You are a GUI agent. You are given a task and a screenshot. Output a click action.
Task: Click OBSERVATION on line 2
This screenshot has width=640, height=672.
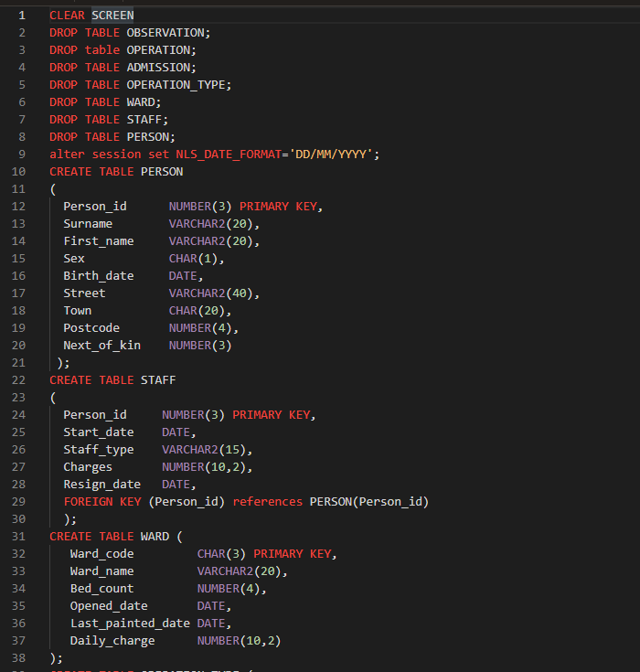(x=165, y=33)
